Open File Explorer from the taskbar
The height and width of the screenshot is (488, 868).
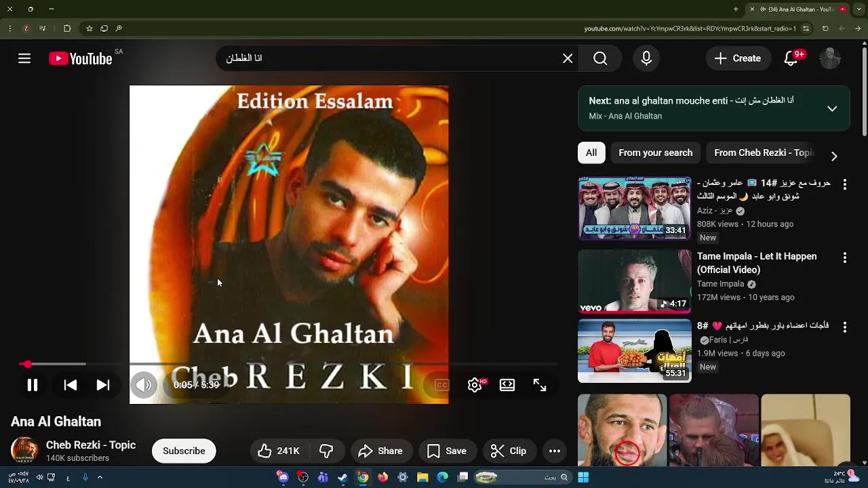pos(422,477)
